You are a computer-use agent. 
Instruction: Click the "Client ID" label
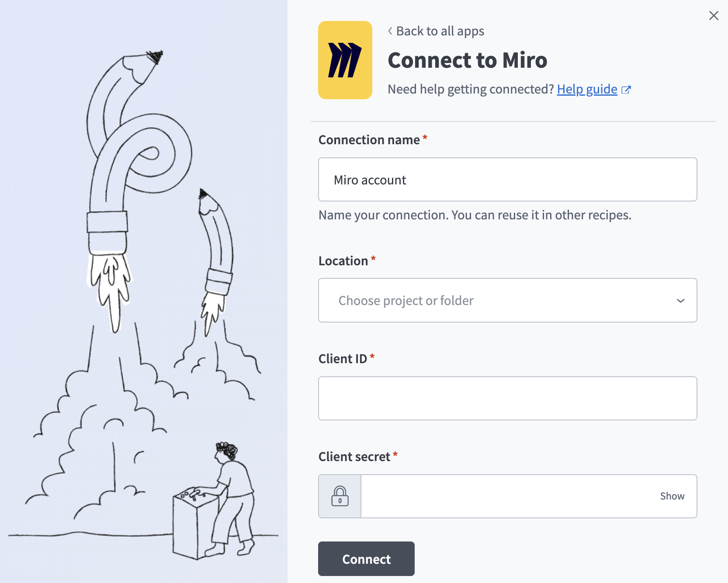343,359
